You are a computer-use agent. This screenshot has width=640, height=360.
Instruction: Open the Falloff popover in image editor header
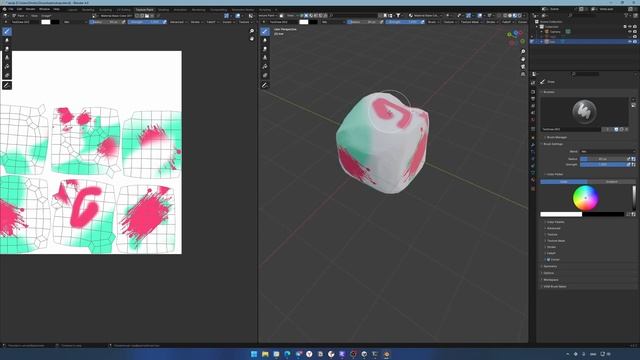(211, 22)
